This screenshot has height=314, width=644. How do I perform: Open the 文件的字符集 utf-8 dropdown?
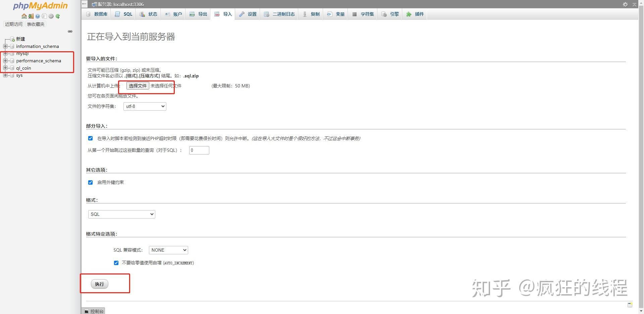[x=145, y=107]
